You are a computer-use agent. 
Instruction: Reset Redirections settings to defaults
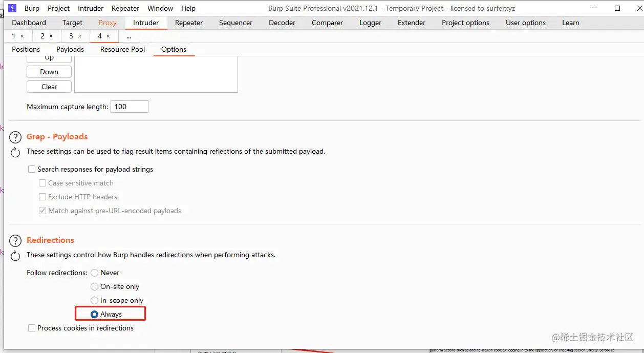(x=16, y=256)
